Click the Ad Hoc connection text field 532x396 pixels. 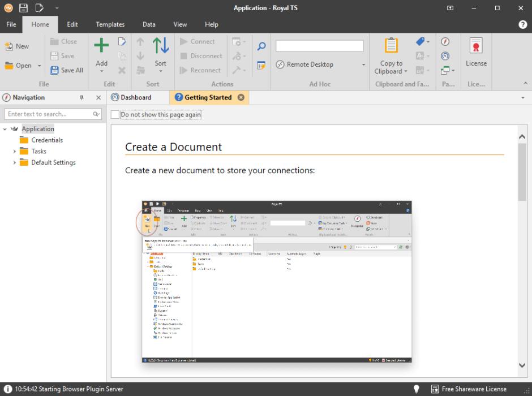[x=320, y=46]
